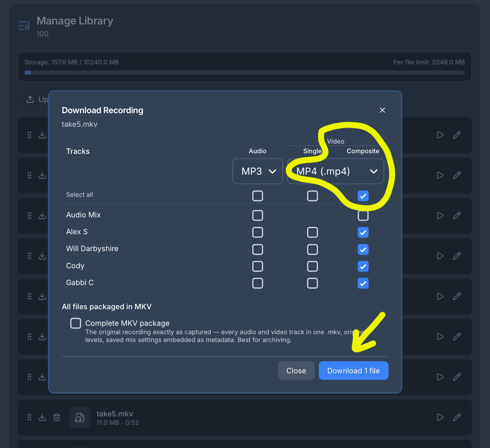Enable Cody single video checkbox
The width and height of the screenshot is (490, 448).
pos(313,266)
